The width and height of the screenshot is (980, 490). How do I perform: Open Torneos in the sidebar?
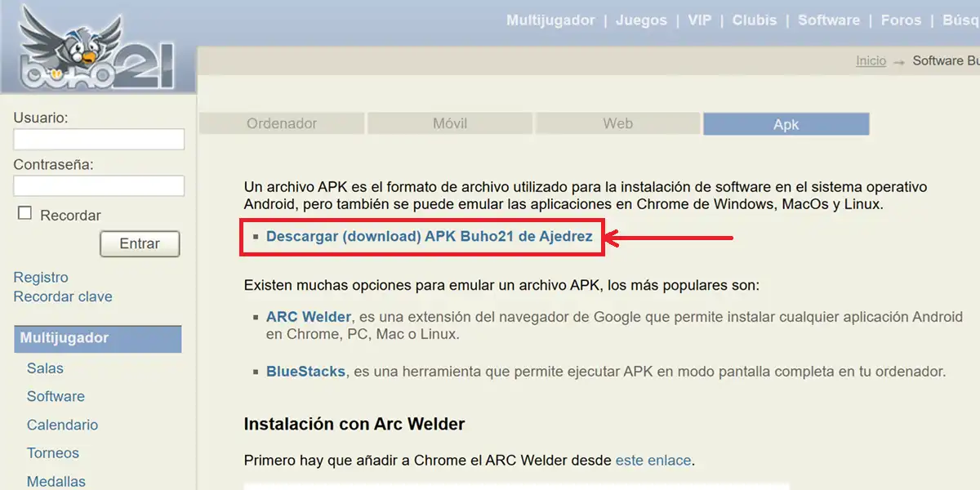pyautogui.click(x=53, y=453)
